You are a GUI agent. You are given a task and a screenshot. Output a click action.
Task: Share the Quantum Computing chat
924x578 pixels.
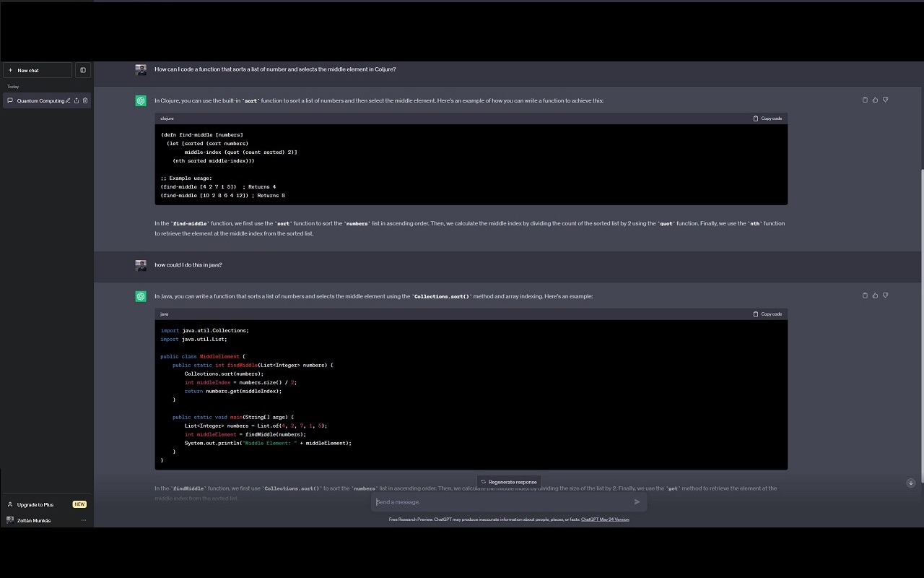(x=77, y=100)
